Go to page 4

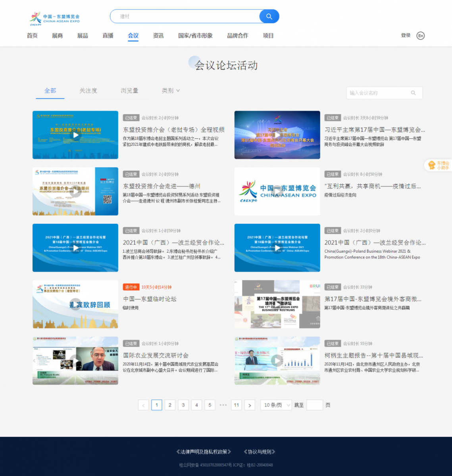click(196, 405)
